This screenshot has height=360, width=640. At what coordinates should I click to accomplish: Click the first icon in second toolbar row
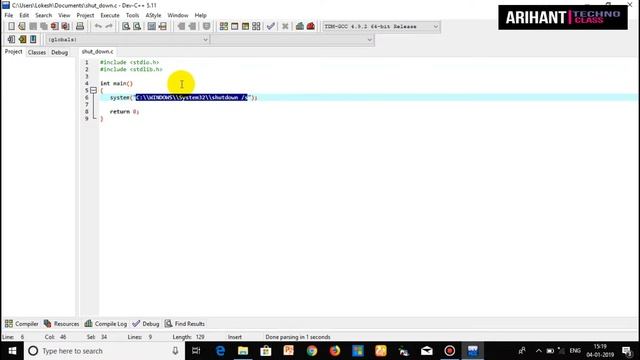tap(11, 40)
